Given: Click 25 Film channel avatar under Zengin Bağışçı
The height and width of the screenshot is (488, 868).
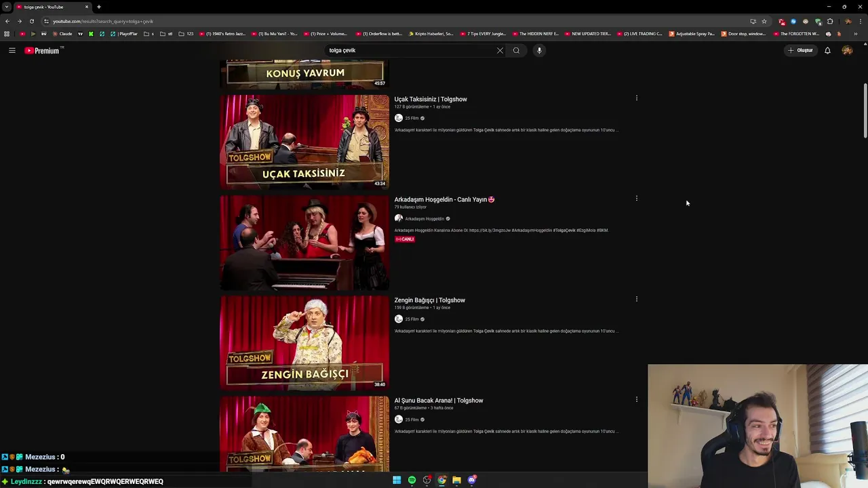Looking at the screenshot, I should coord(399,319).
